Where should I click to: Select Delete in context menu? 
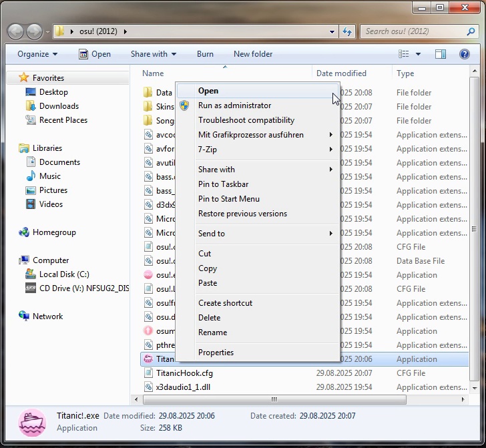pyautogui.click(x=258, y=318)
